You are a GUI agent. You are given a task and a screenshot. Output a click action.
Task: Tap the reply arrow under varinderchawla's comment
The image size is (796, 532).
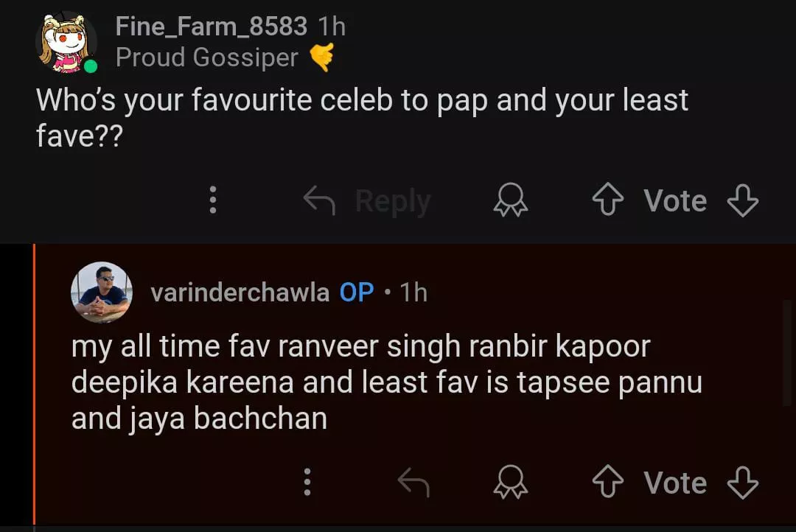pyautogui.click(x=413, y=483)
